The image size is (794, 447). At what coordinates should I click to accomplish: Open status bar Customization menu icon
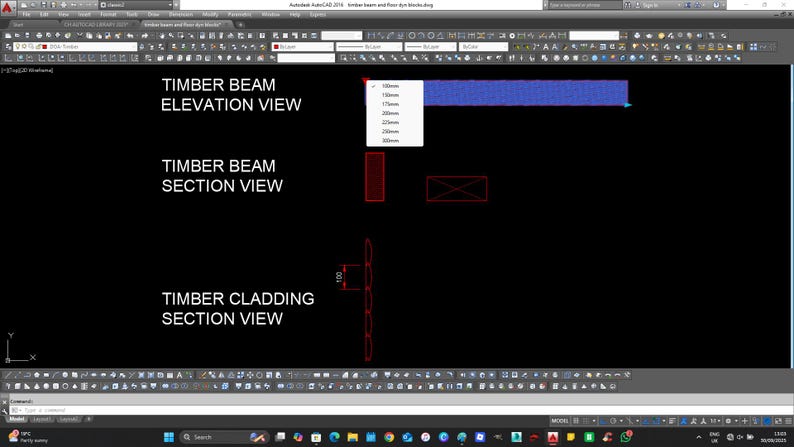(x=788, y=421)
